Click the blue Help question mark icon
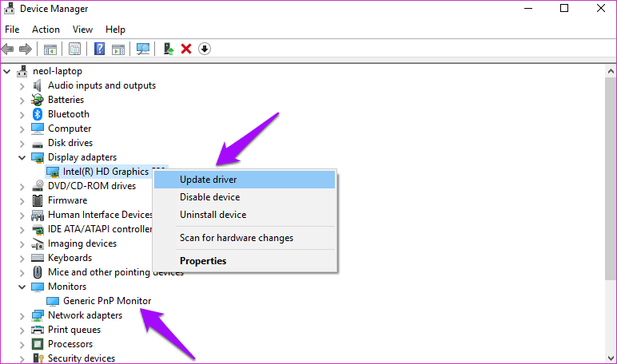617x364 pixels. pos(100,49)
